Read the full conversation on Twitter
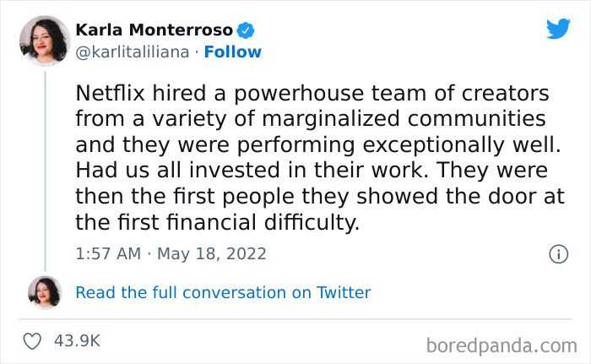Screen dimensions: 591x364 tap(223, 293)
